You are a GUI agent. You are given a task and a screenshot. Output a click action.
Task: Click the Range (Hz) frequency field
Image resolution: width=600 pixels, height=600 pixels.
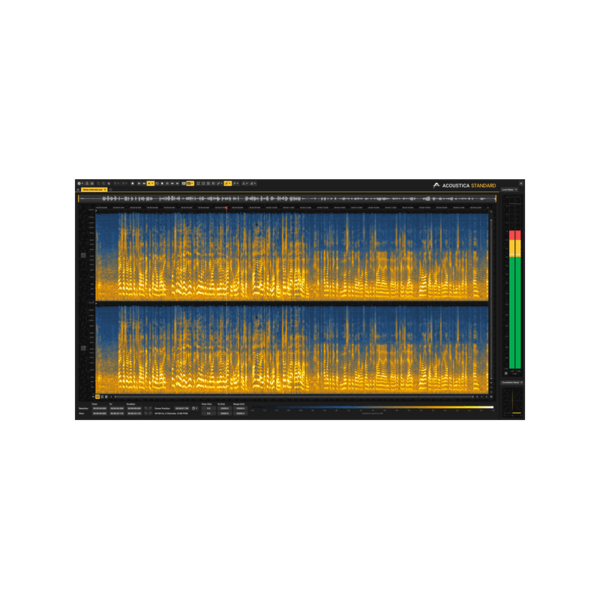[x=240, y=408]
